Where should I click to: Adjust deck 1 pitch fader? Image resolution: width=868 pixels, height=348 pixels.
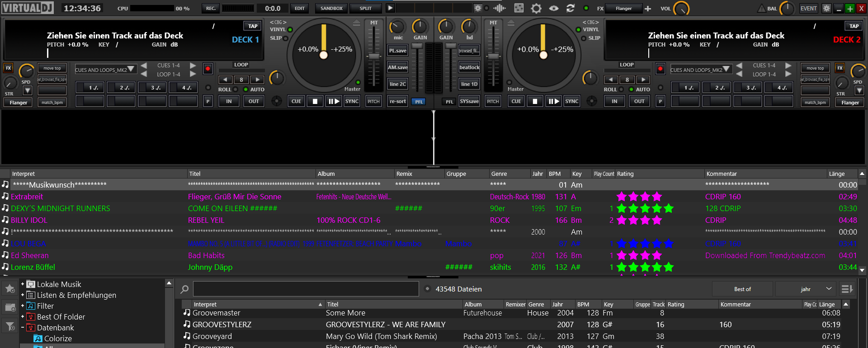(374, 56)
